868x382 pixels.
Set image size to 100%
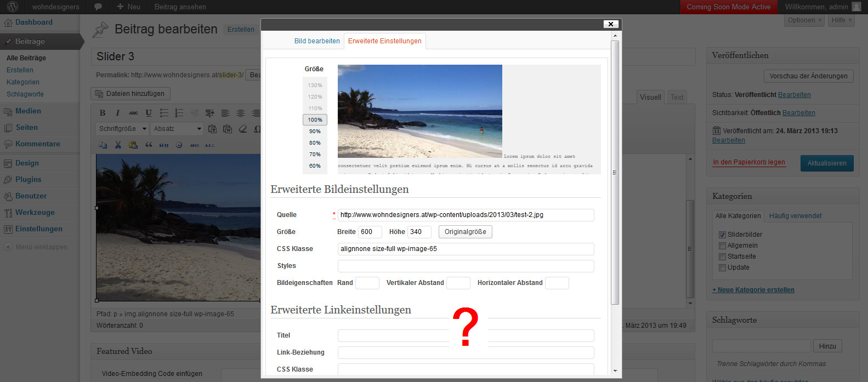click(x=315, y=119)
